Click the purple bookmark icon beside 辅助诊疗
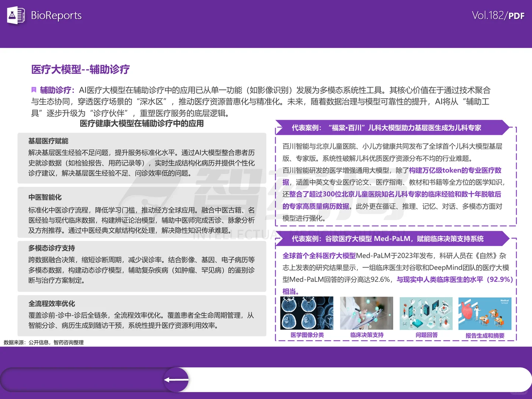Image resolution: width=532 pixels, height=399 pixels. [34, 90]
